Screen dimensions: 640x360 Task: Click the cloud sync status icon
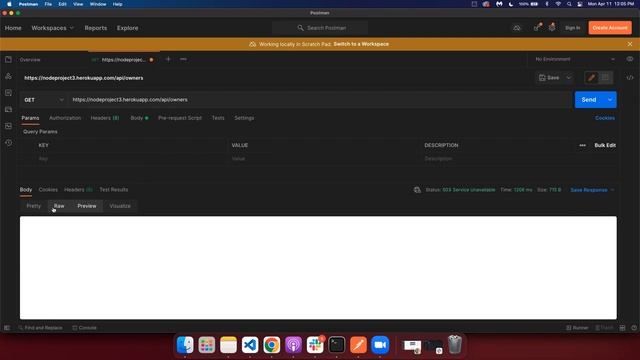tap(517, 28)
